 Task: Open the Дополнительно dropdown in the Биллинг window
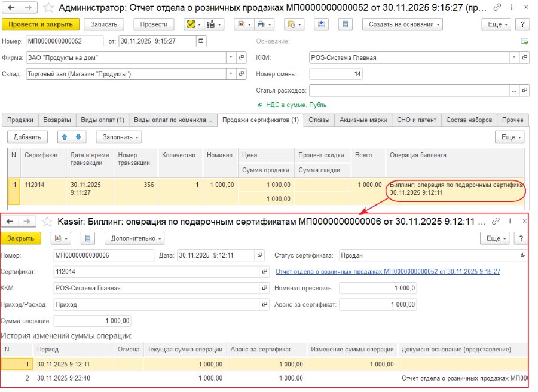pos(134,238)
